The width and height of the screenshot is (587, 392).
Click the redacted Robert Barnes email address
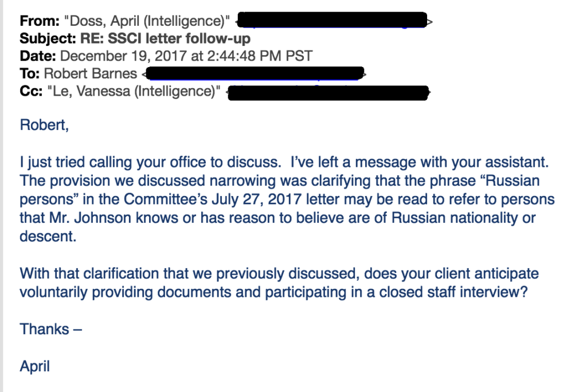click(255, 73)
